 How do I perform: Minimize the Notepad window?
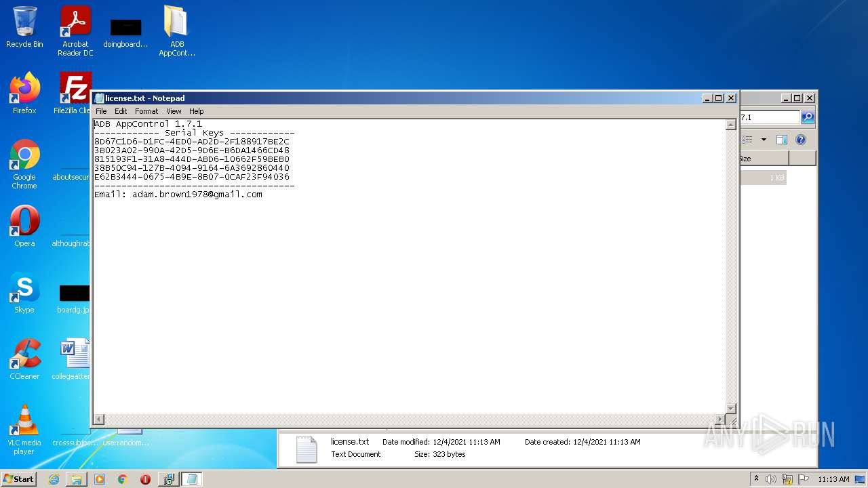pyautogui.click(x=708, y=98)
